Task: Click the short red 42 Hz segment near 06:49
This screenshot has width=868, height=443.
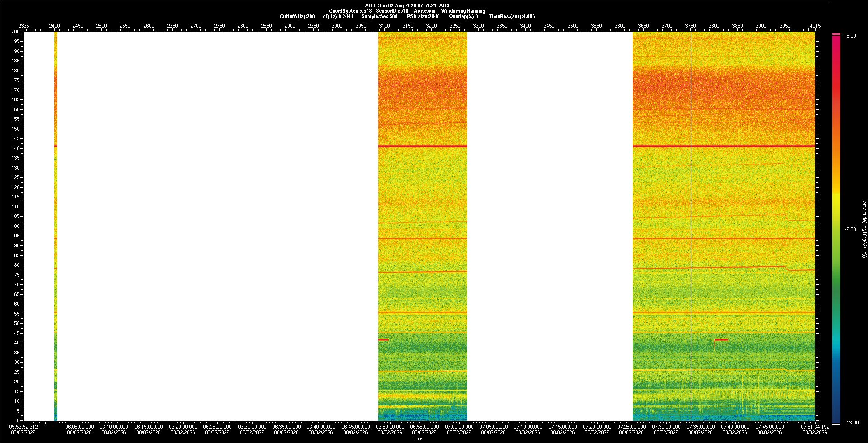Action: 383,339
